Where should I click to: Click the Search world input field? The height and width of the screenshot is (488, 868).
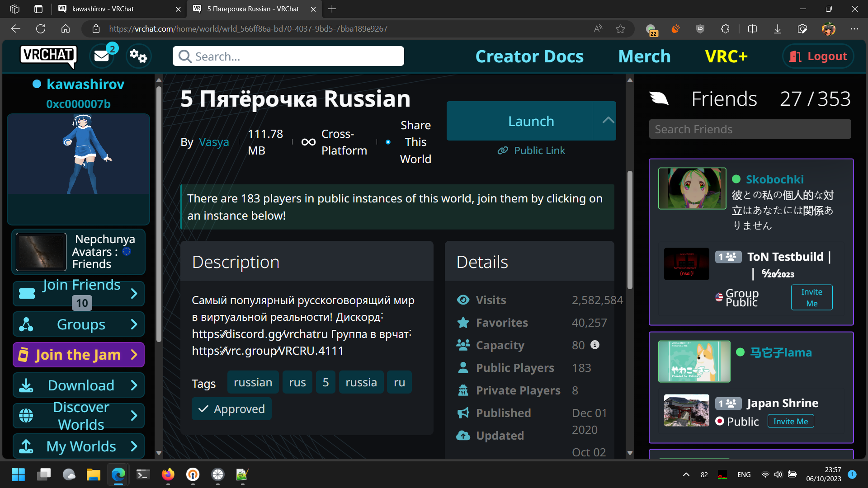(288, 56)
